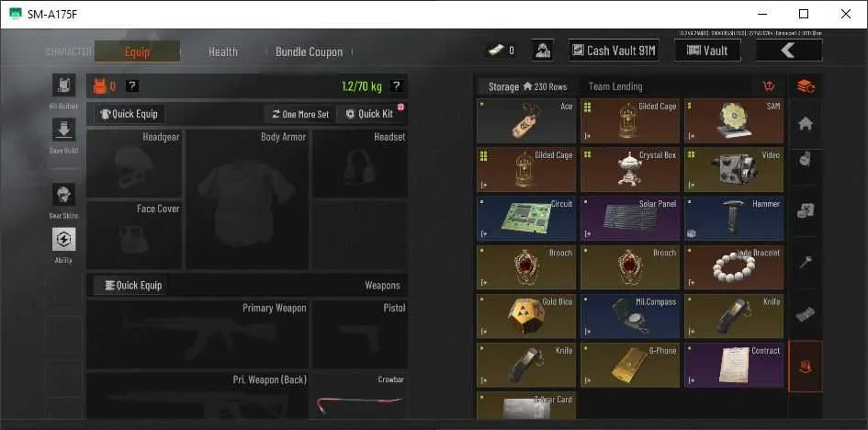
Task: Switch to the Health tab
Action: pyautogui.click(x=223, y=51)
